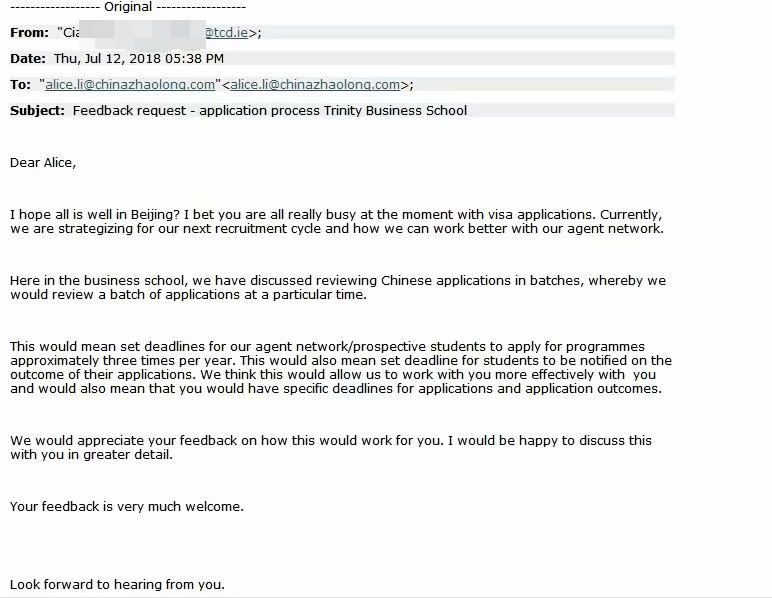Image resolution: width=772 pixels, height=598 pixels.
Task: Click the subject text "Feedback request - application process"
Action: pyautogui.click(x=196, y=110)
